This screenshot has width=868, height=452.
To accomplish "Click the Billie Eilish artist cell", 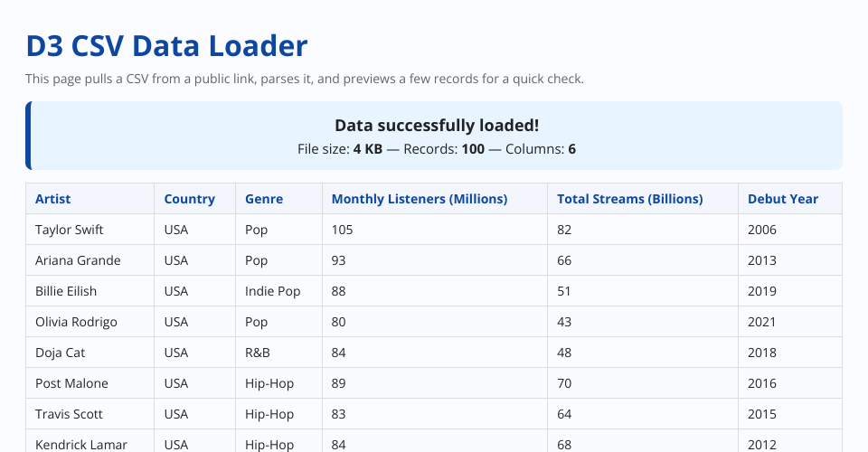I will click(x=66, y=291).
